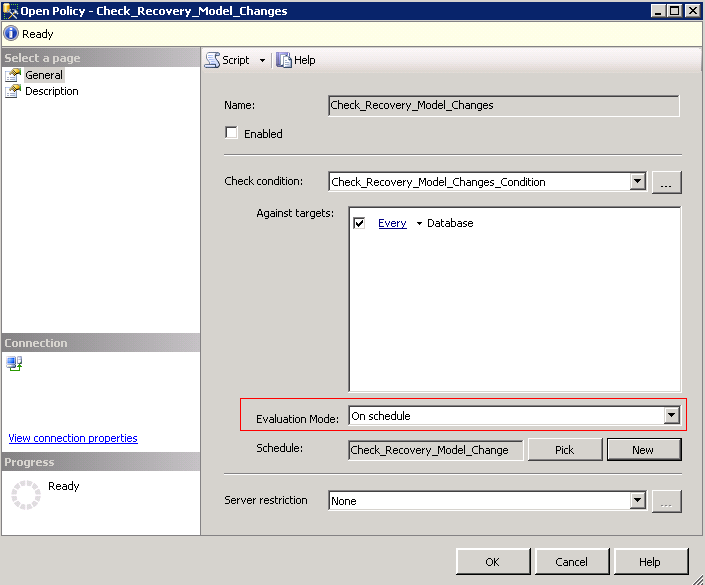Click the Pick schedule button
This screenshot has width=705, height=585.
click(564, 450)
